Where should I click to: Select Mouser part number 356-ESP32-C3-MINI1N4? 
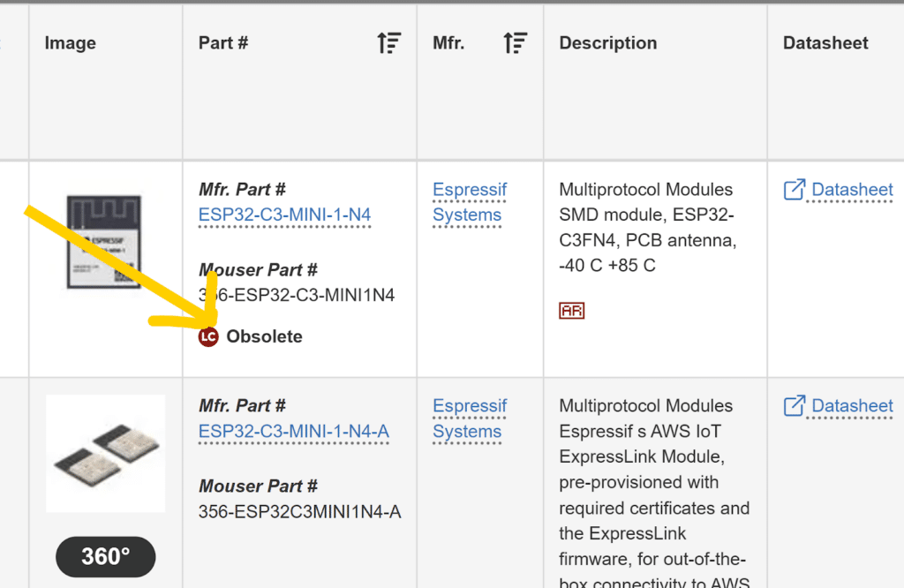pos(297,295)
